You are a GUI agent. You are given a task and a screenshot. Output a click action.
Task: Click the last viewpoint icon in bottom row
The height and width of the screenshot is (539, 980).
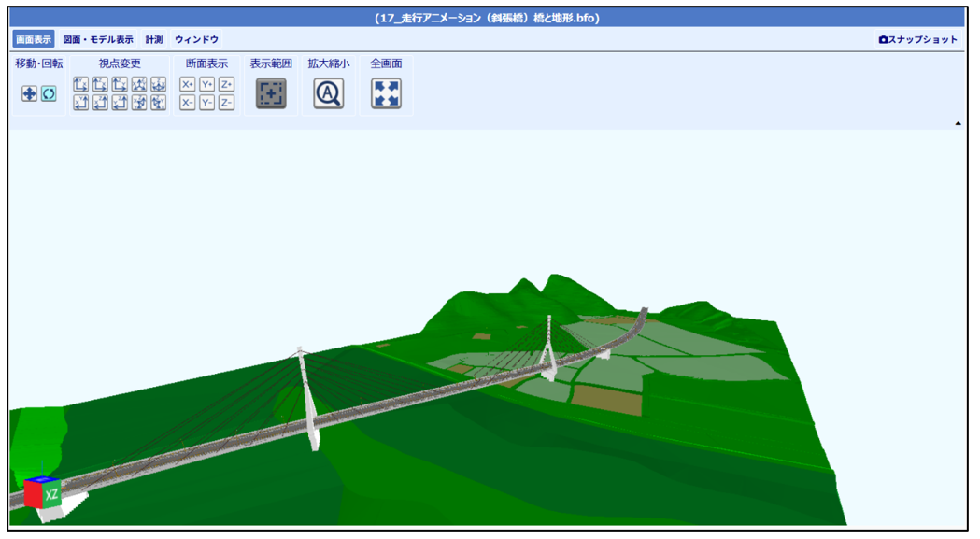tap(159, 103)
